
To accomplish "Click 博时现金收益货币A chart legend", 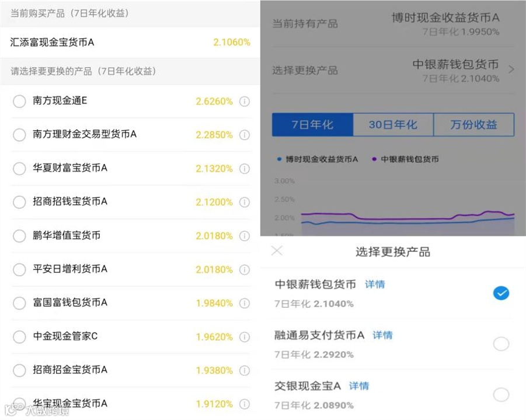I will coord(318,159).
